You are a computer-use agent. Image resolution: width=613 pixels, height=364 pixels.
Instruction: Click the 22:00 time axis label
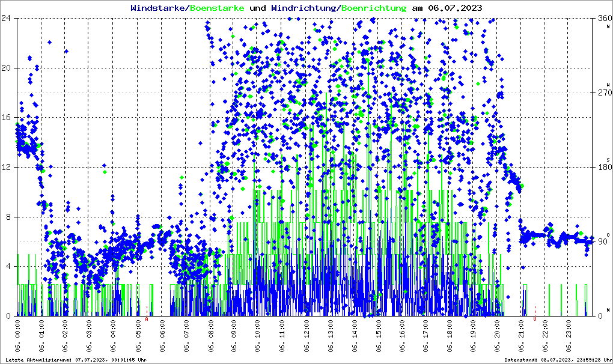[x=546, y=336]
